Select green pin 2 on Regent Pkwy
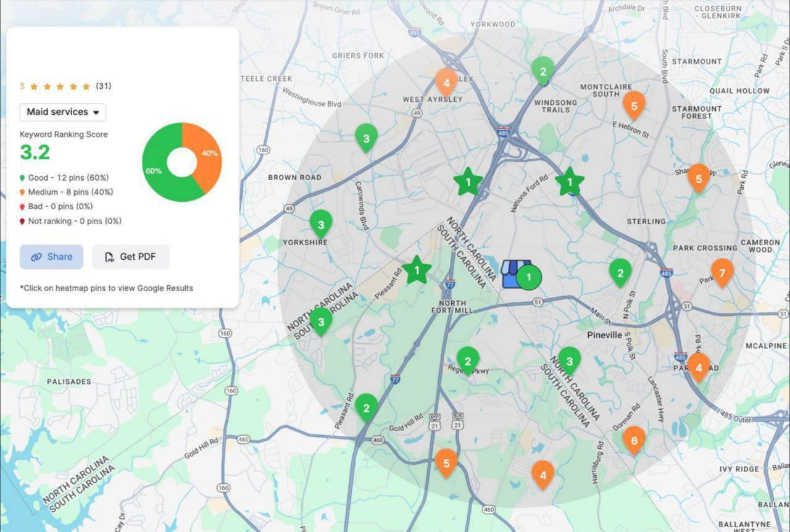The width and height of the screenshot is (790, 532). [x=468, y=360]
